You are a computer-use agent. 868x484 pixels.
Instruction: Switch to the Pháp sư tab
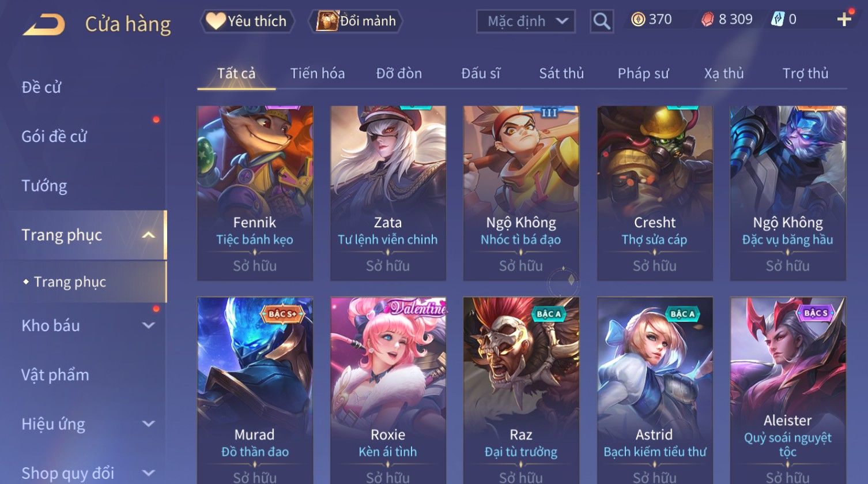[643, 73]
